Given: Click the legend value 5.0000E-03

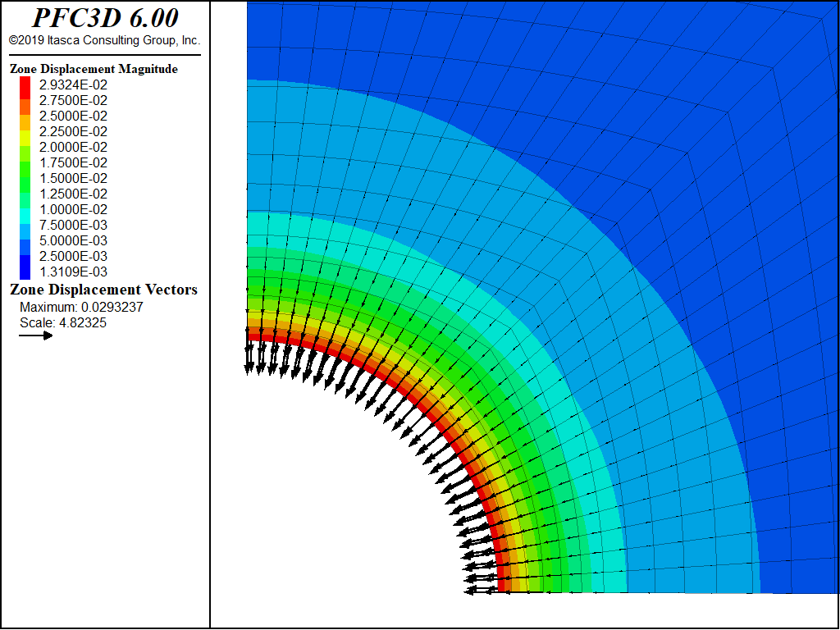Looking at the screenshot, I should 73,240.
